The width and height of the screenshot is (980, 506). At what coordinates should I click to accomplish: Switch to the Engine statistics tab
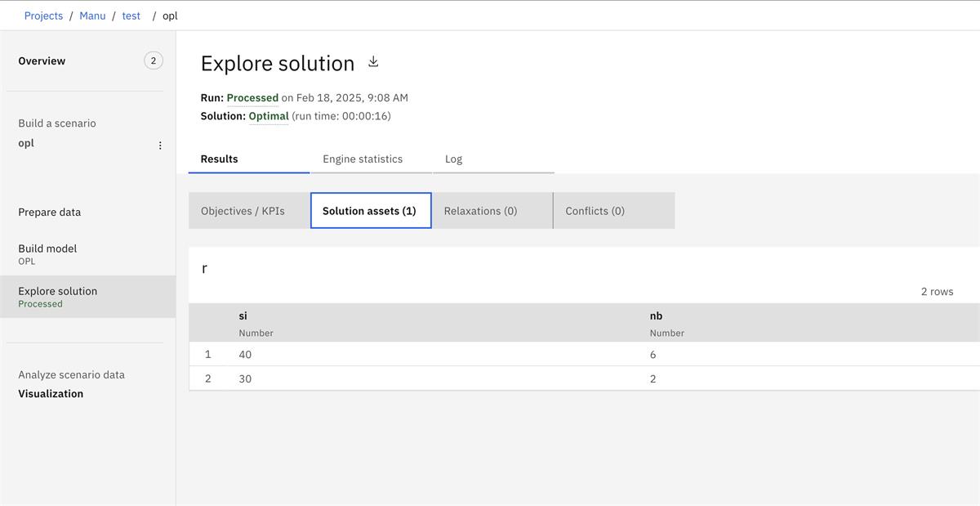click(363, 159)
